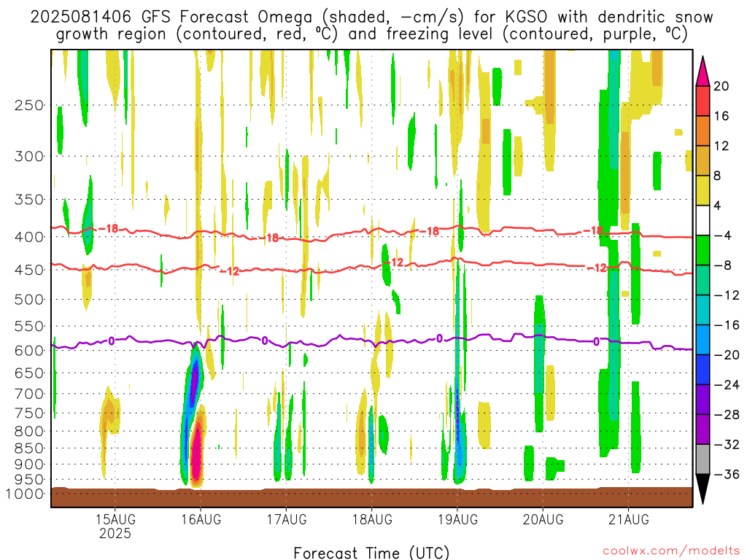Image resolution: width=747 pixels, height=560 pixels.
Task: Click the red -12 contour label near 18AUG
Action: point(394,262)
